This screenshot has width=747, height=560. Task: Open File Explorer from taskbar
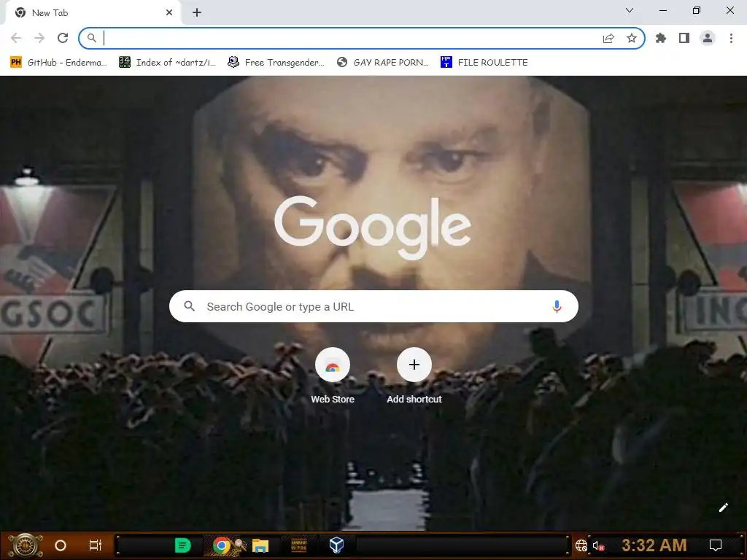point(260,545)
